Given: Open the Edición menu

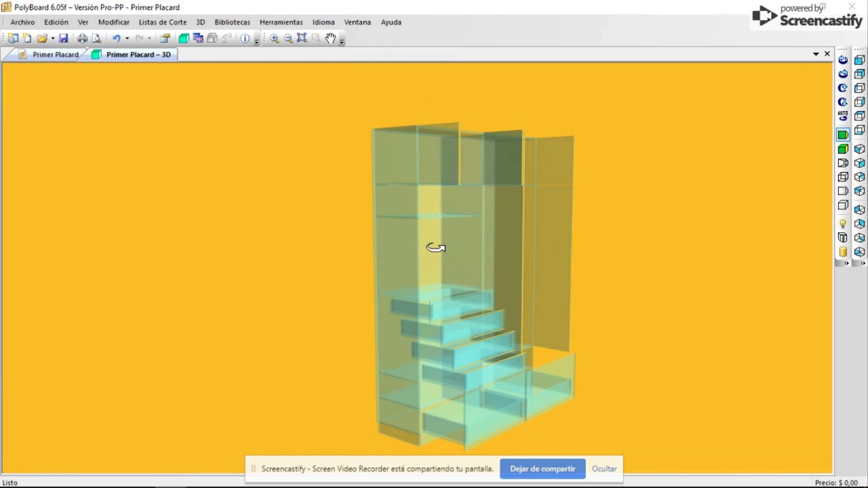Looking at the screenshot, I should [56, 22].
